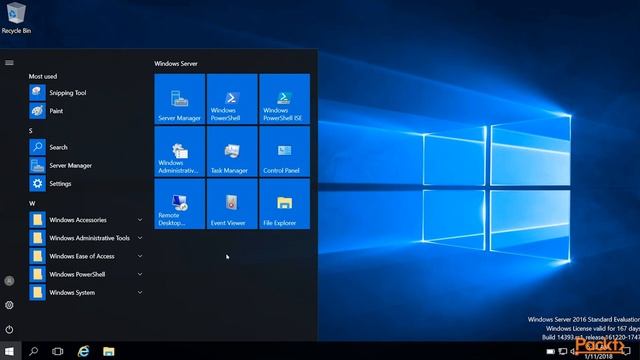Expand the Windows Ease of Access chevron
The image size is (640, 360).
coord(140,256)
